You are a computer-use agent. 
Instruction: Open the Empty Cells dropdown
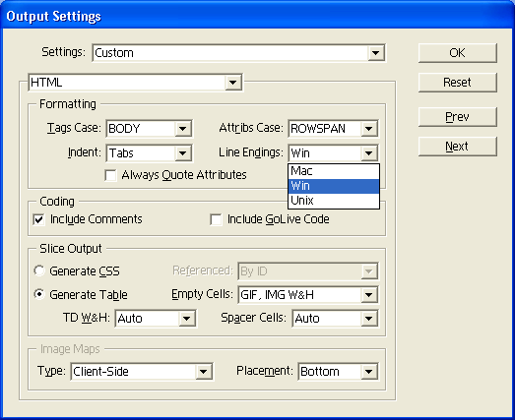click(308, 295)
